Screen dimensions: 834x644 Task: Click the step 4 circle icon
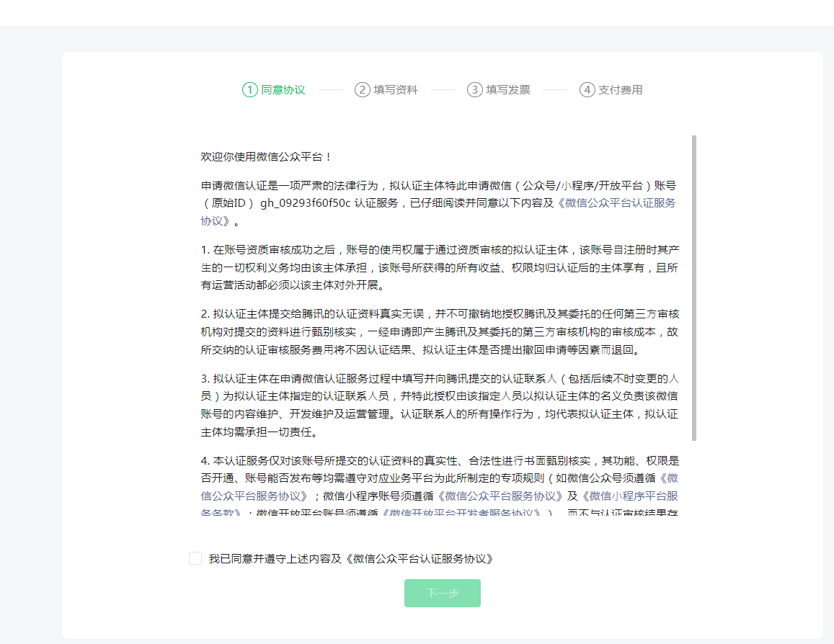click(587, 90)
